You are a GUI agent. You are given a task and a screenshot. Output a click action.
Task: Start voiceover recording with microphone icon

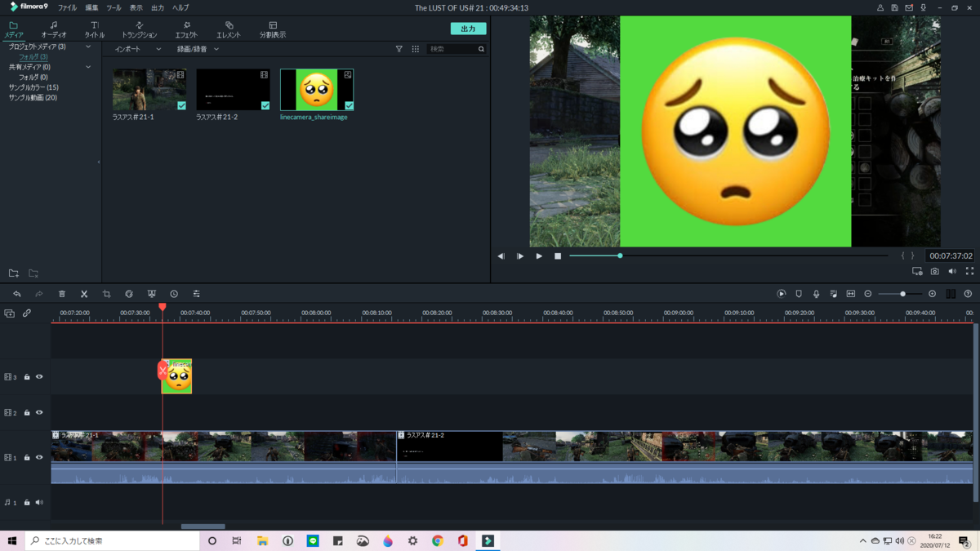(x=816, y=294)
